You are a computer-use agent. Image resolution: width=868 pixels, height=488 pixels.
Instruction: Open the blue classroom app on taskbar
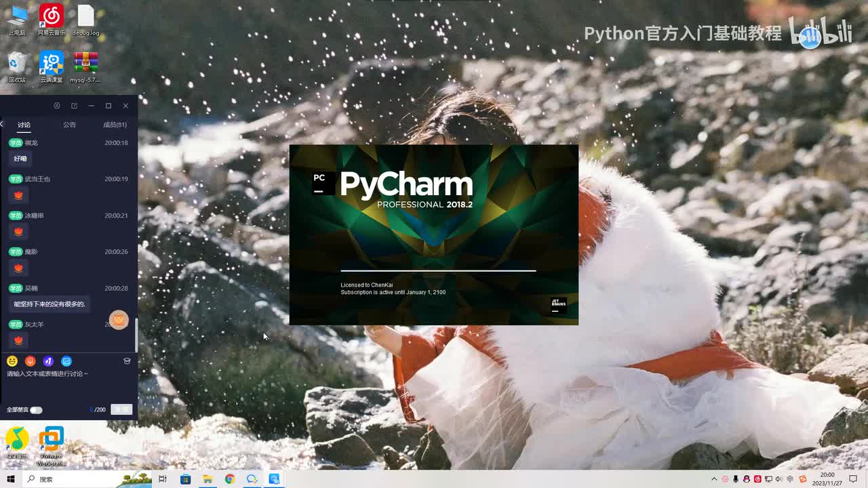point(274,479)
